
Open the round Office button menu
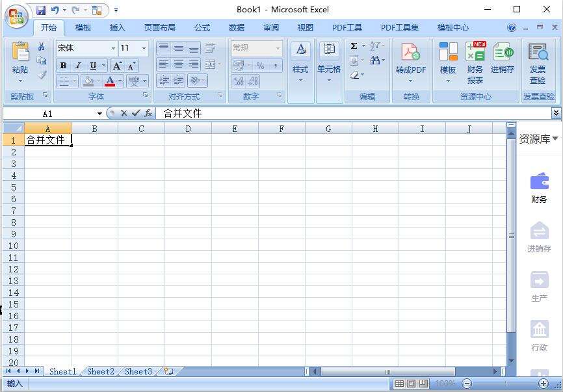coord(16,17)
